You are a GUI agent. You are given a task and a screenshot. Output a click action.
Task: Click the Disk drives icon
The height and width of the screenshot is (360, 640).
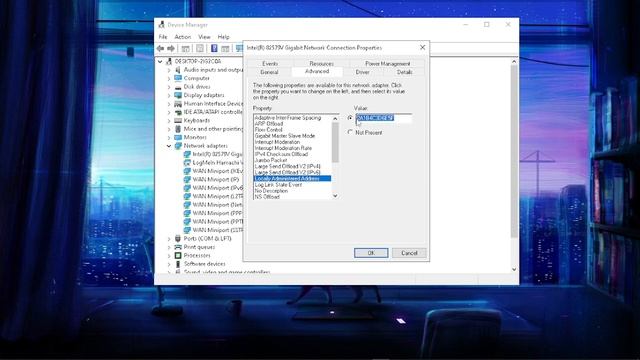click(x=178, y=87)
